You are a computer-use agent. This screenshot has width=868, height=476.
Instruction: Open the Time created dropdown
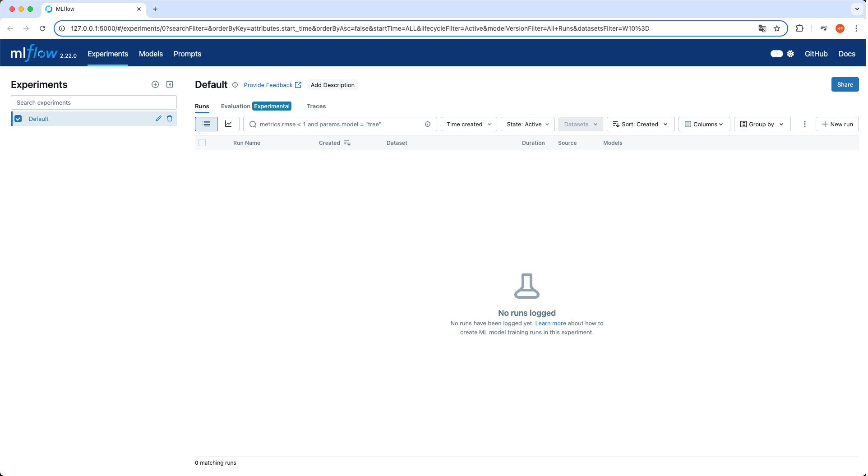(469, 124)
